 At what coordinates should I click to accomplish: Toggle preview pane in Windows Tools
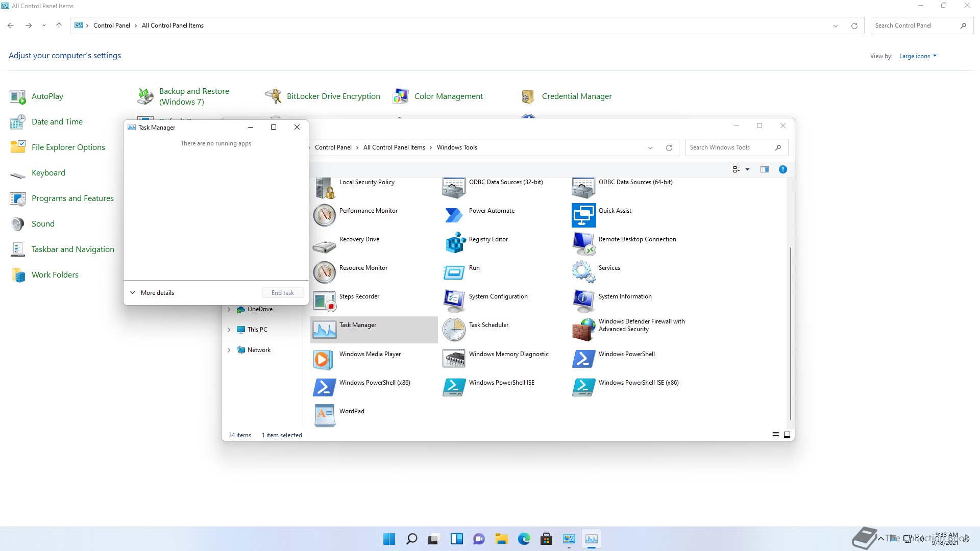tap(764, 169)
